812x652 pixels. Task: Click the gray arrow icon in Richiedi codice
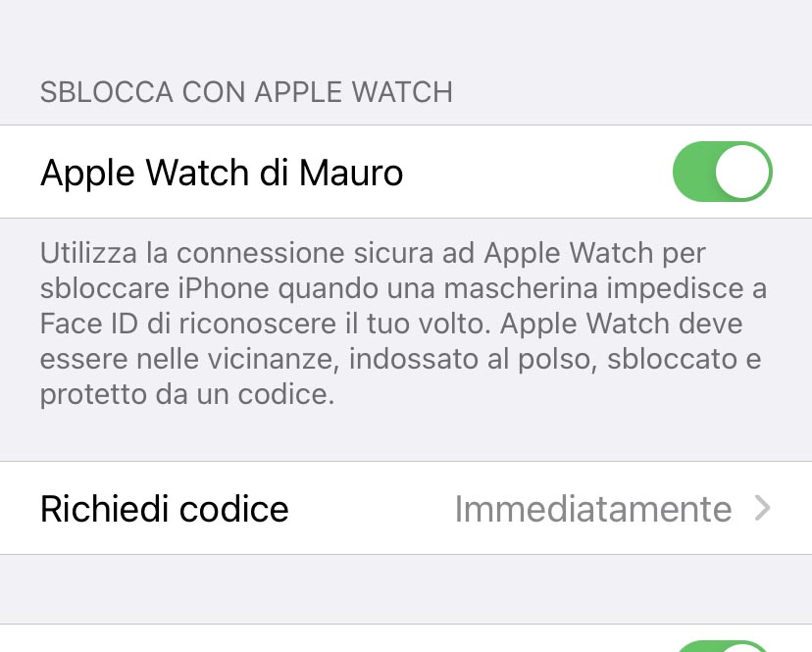point(762,508)
